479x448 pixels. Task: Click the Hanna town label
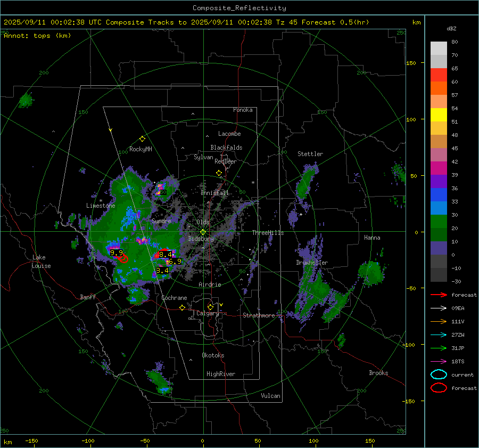pos(372,238)
